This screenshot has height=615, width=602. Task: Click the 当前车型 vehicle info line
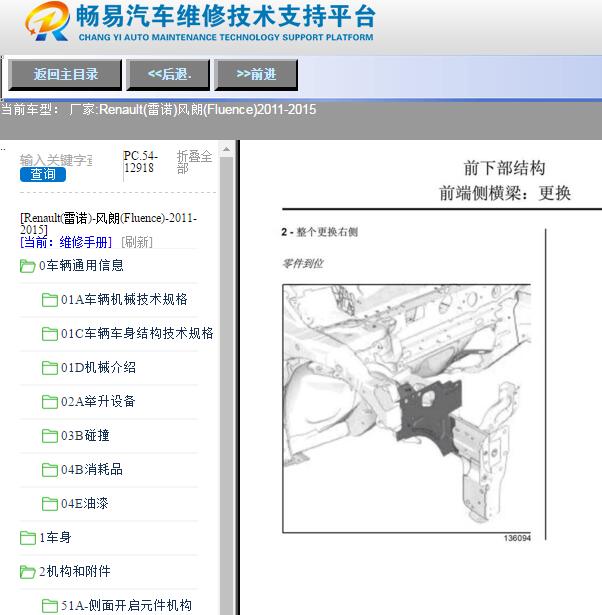158,109
